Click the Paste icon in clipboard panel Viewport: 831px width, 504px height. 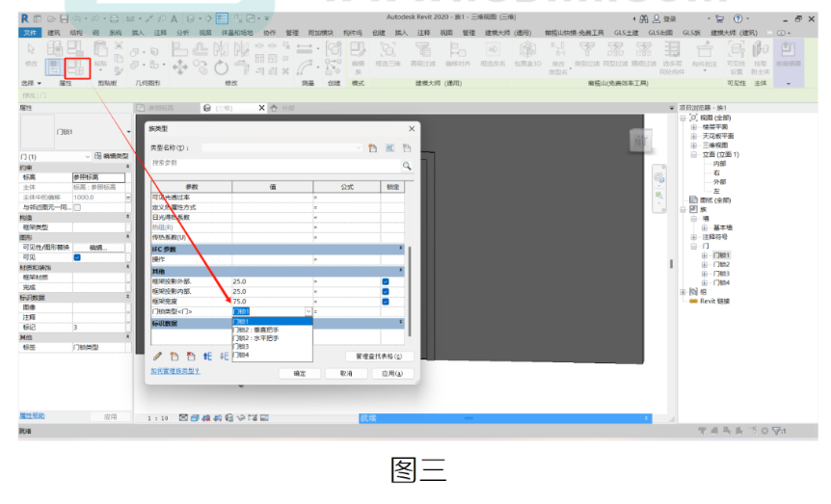100,49
